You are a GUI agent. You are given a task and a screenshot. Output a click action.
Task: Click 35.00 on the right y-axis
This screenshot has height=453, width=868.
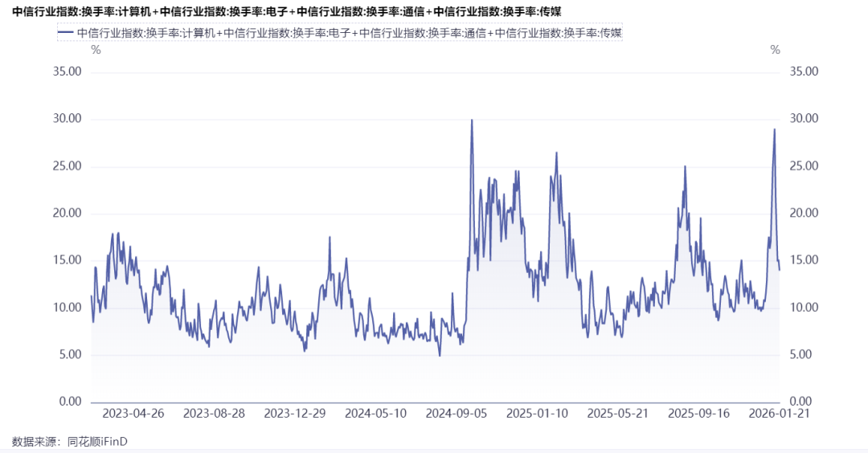804,71
